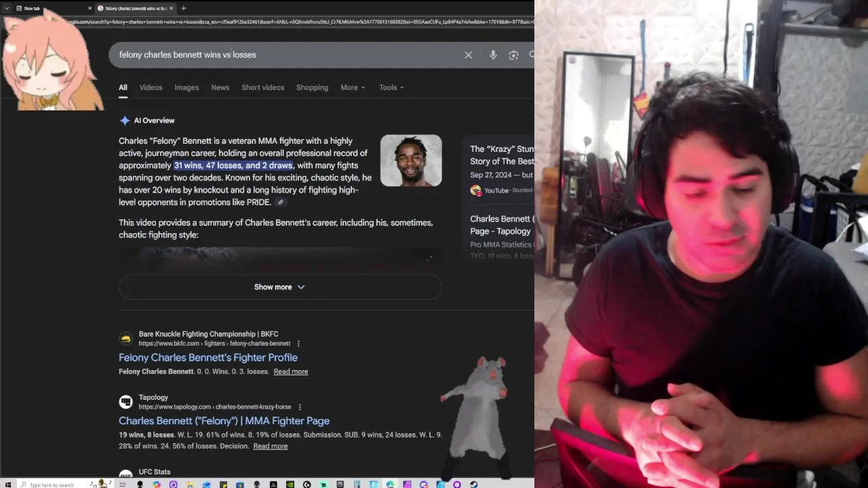Close the New tab browser tab
Viewport: 868px width, 488px height.
[x=90, y=8]
